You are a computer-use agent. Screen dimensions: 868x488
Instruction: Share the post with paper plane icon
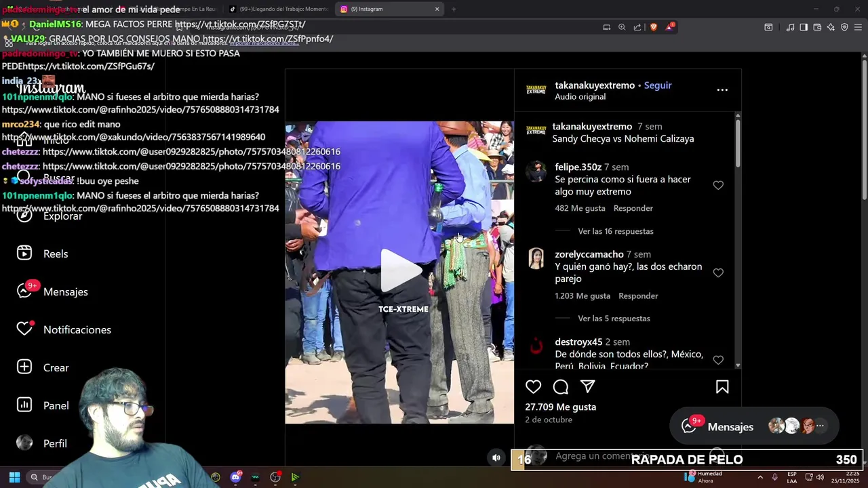(588, 387)
